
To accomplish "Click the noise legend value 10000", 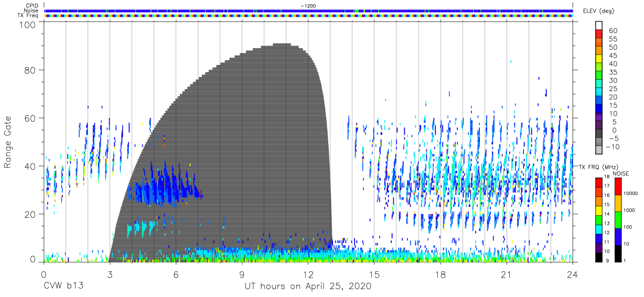I will tap(631, 193).
